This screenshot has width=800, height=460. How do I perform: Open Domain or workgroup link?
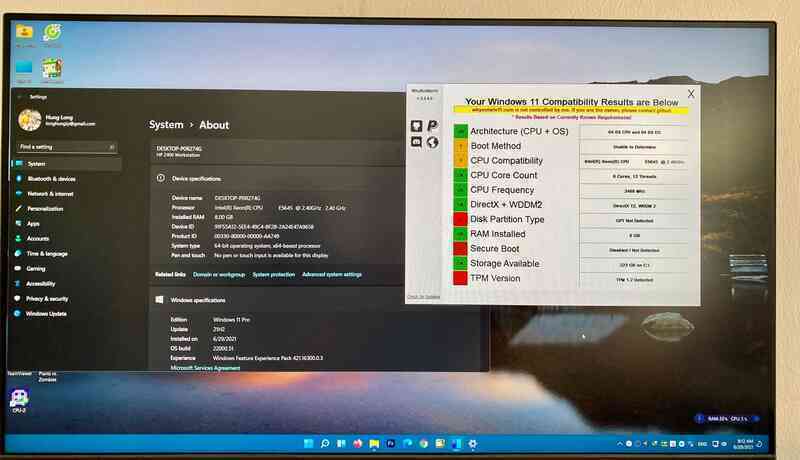pos(219,274)
